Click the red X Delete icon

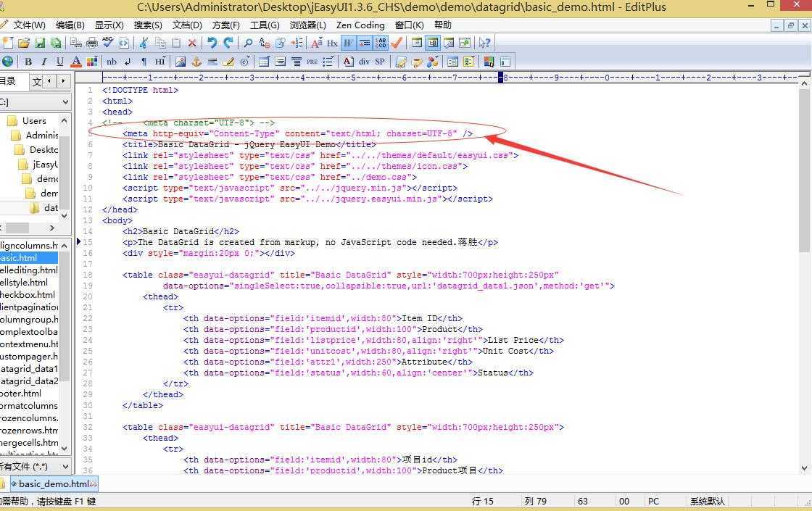coord(192,43)
